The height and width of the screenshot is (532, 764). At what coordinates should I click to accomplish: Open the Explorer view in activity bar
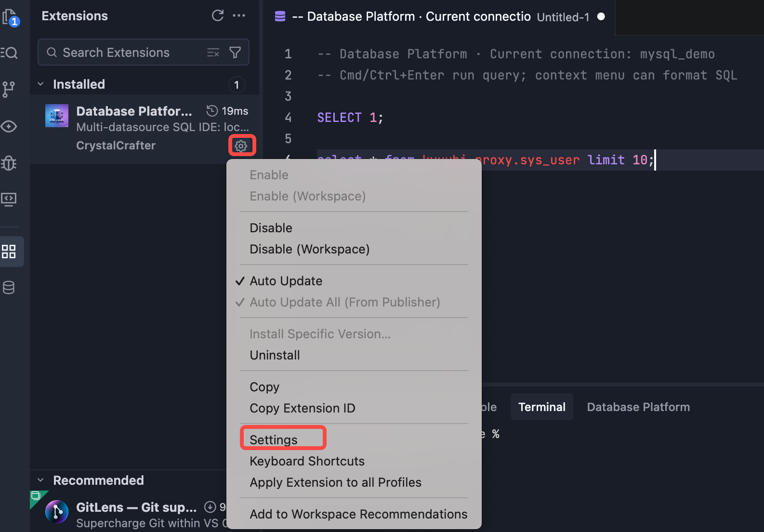click(10, 17)
